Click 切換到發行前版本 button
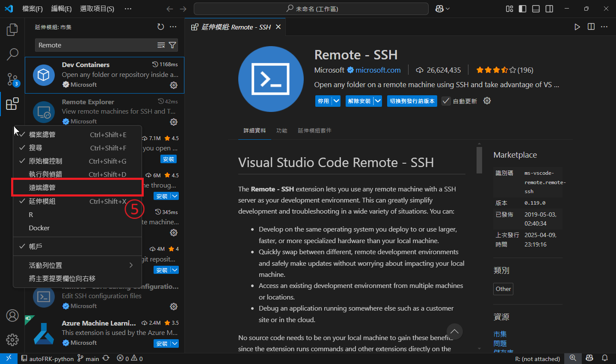The width and height of the screenshot is (616, 364). (x=412, y=101)
